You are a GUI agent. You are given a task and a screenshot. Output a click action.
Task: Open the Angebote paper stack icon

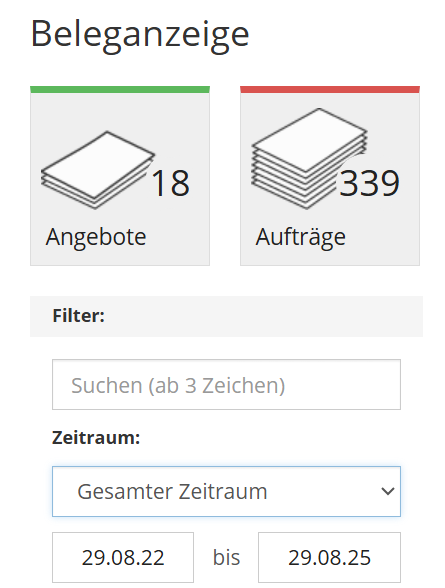coord(97,170)
